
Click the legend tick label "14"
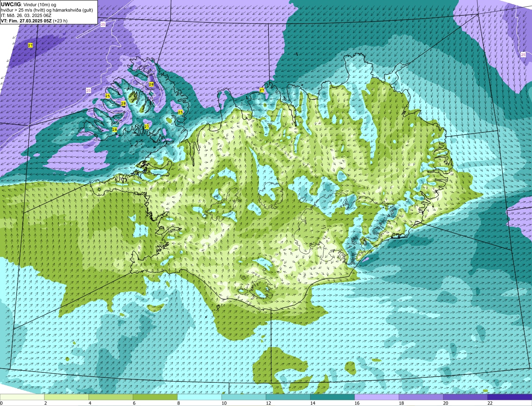(x=313, y=403)
